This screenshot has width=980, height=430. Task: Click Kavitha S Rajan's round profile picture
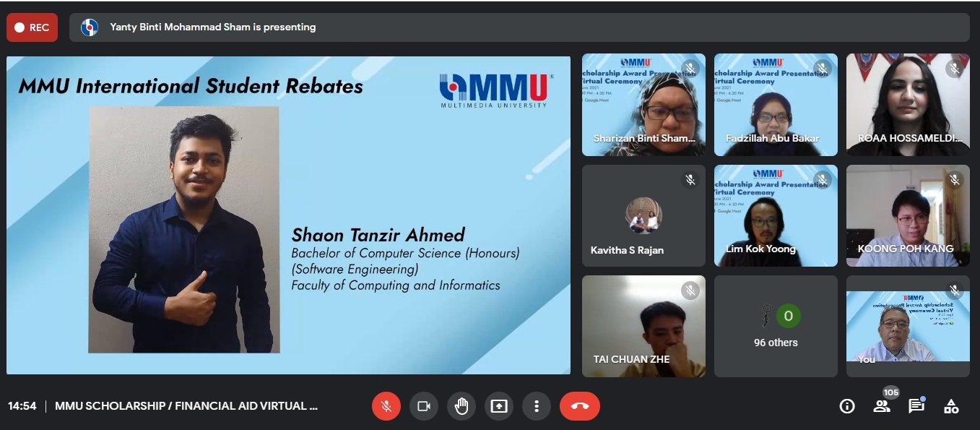pos(643,215)
